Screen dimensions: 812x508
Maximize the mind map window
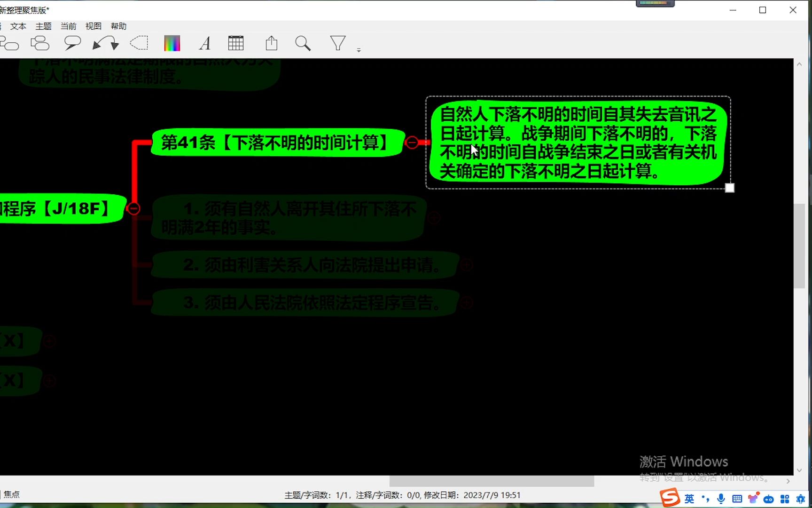pyautogui.click(x=763, y=10)
